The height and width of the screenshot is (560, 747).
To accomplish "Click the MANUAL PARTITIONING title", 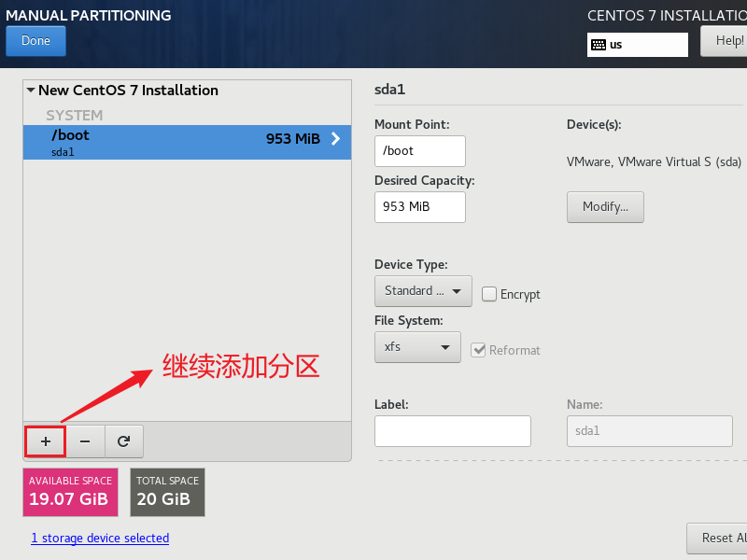I will click(x=89, y=15).
